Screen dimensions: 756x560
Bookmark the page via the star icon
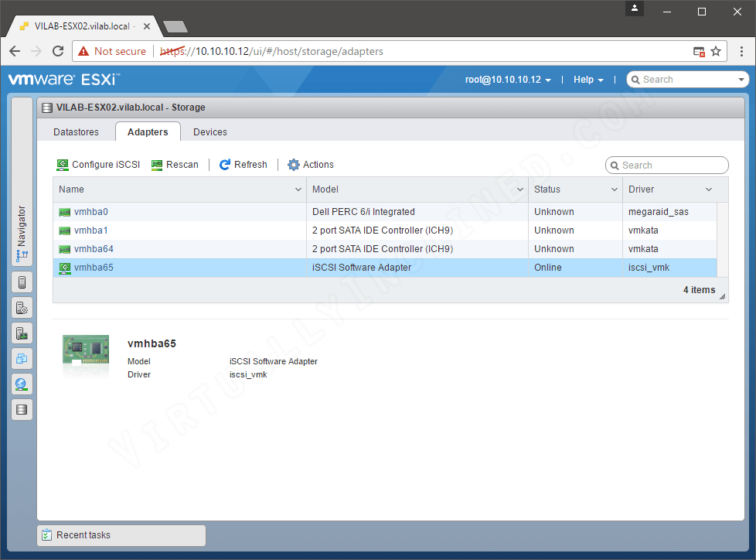(716, 51)
